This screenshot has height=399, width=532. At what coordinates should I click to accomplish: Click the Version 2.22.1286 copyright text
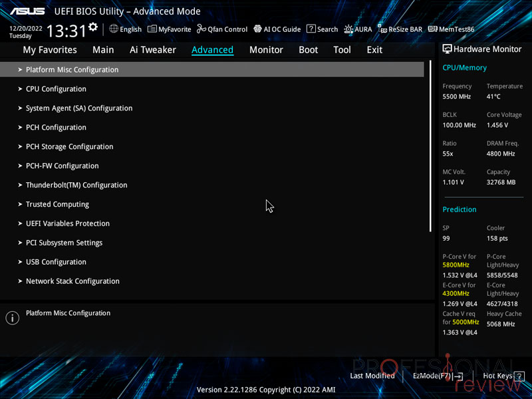pos(266,390)
